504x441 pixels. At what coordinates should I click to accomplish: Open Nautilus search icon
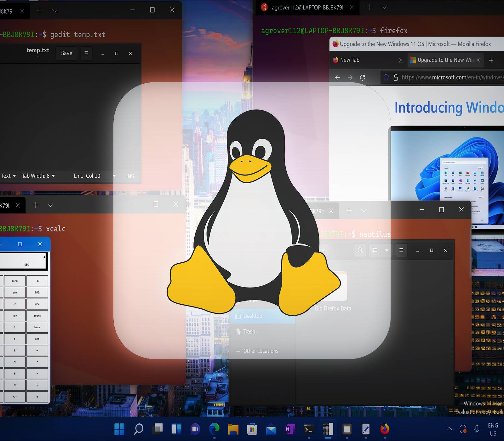tap(360, 250)
